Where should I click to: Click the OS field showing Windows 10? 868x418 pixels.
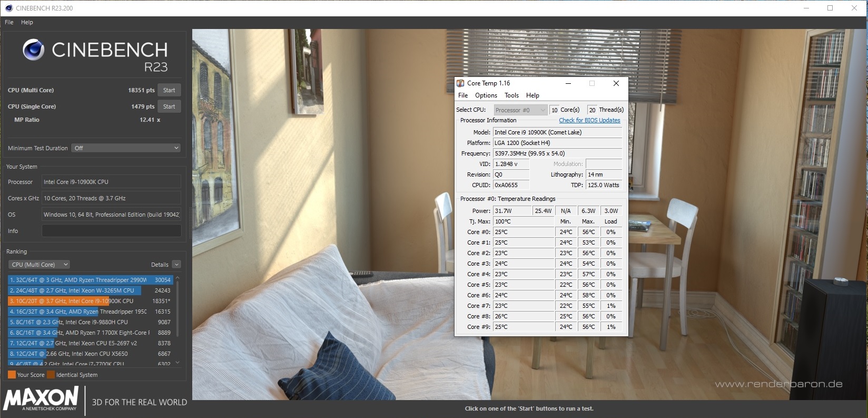[x=111, y=215]
